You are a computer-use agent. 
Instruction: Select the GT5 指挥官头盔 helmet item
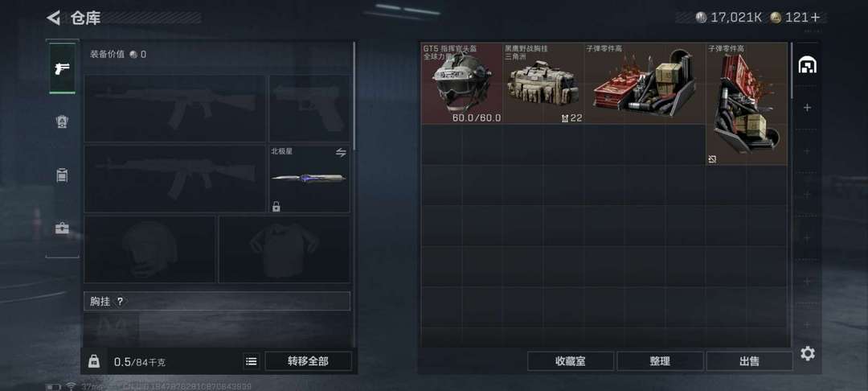(462, 84)
